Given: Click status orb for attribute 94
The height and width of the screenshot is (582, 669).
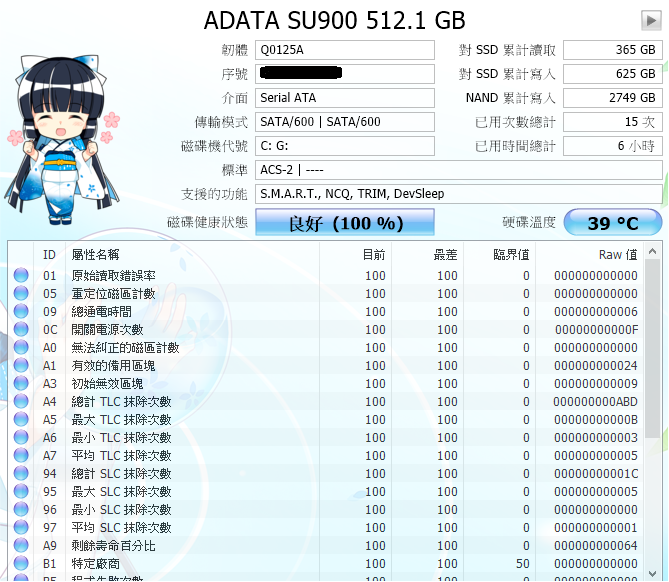Looking at the screenshot, I should point(21,473).
